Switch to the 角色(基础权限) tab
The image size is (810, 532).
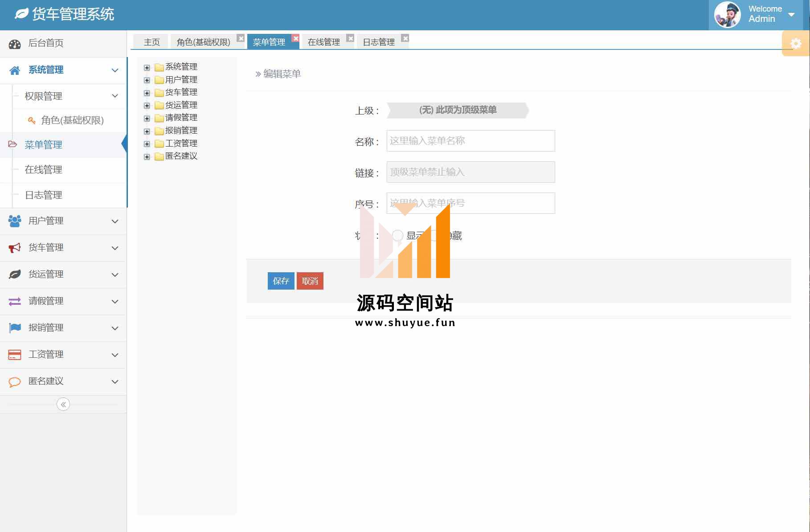203,42
